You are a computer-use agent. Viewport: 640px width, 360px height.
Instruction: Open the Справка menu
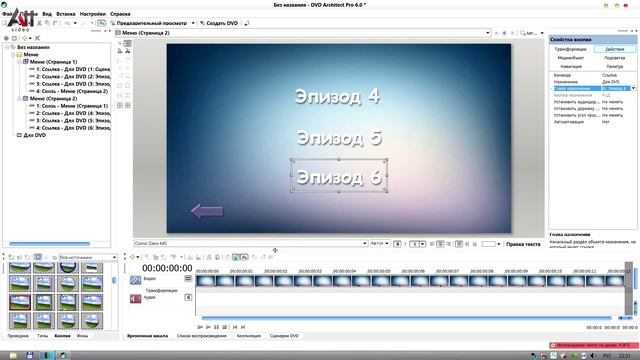pyautogui.click(x=120, y=14)
